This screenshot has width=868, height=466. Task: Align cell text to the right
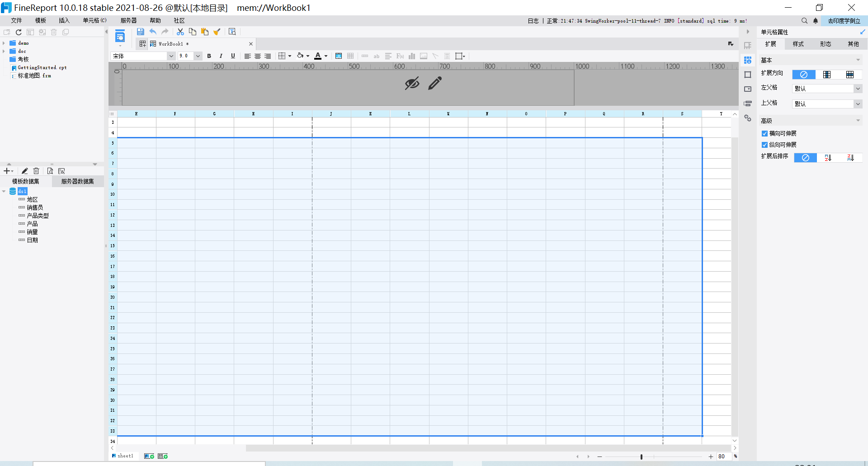tap(268, 56)
